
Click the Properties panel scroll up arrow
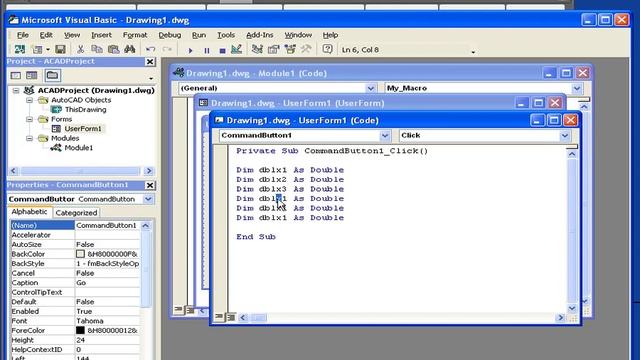(x=146, y=226)
